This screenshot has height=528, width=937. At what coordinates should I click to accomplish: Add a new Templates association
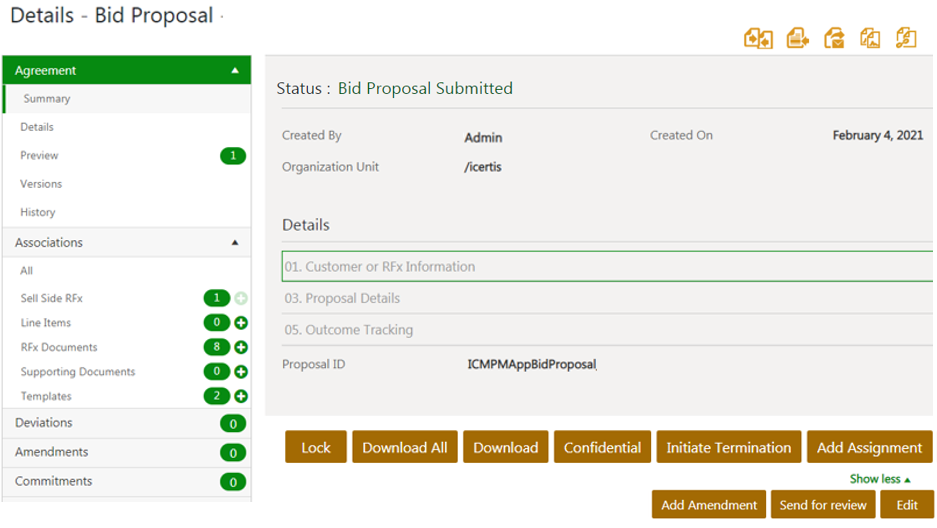241,397
